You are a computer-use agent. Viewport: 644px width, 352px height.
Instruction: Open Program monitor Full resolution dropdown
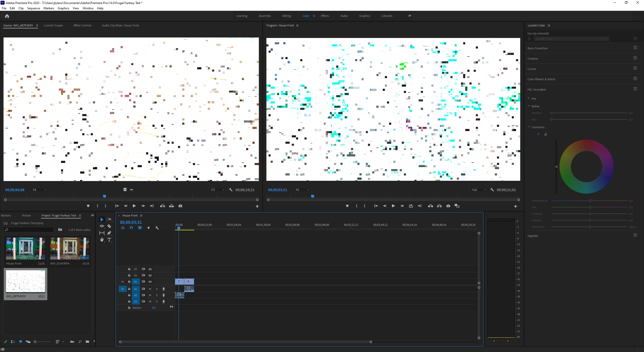point(479,190)
